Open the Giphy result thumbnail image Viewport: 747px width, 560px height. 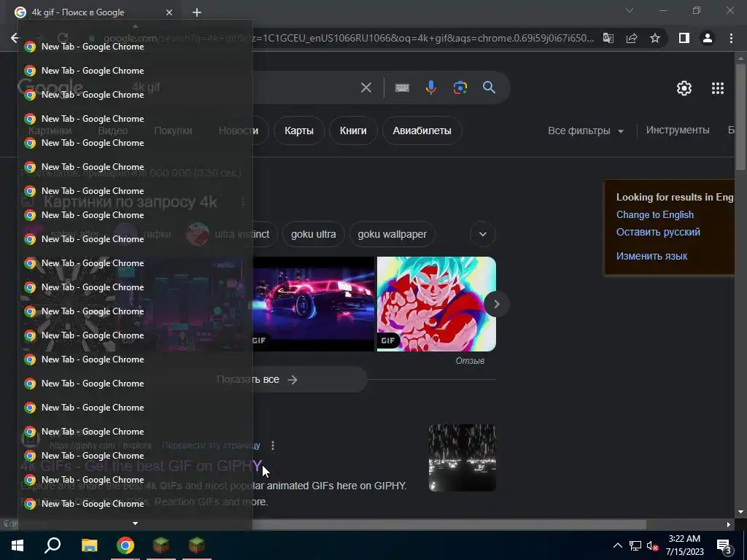coord(462,458)
